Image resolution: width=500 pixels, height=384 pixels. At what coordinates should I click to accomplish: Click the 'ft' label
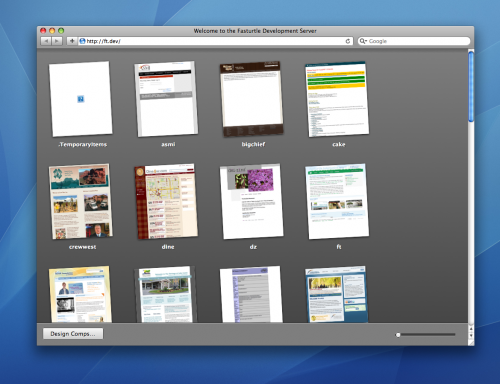pos(339,247)
